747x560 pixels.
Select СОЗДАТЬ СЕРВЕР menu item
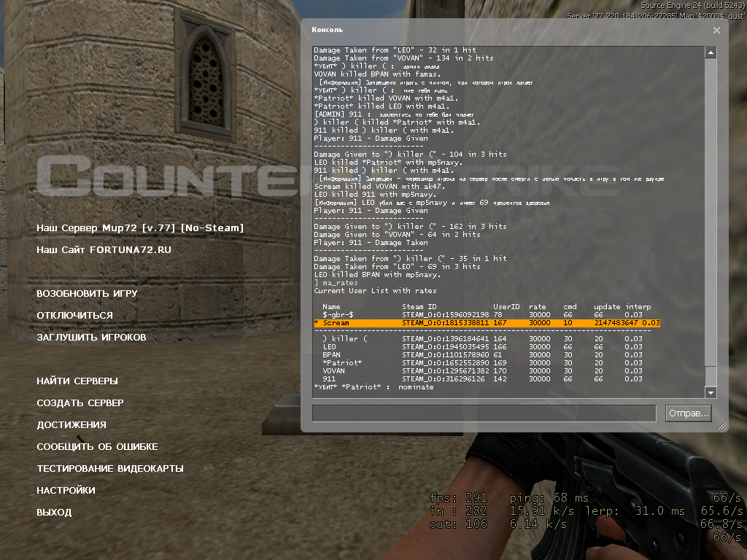pyautogui.click(x=80, y=402)
